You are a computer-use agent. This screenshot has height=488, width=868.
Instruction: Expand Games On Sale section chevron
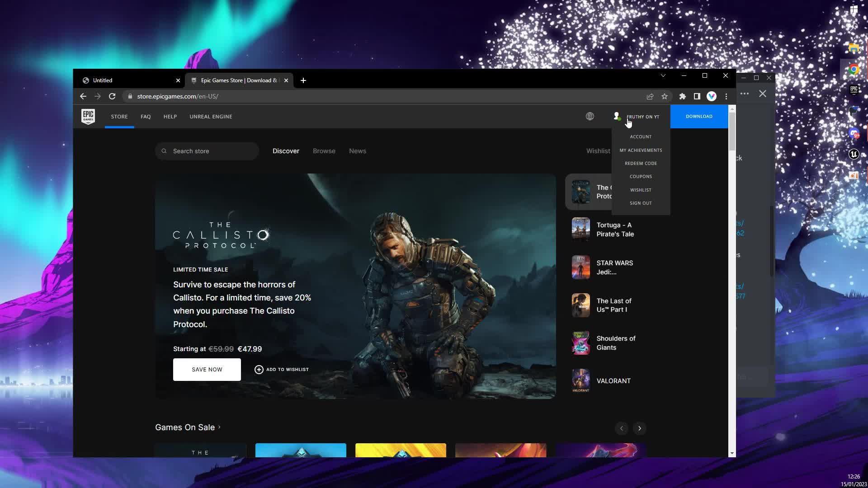click(220, 427)
